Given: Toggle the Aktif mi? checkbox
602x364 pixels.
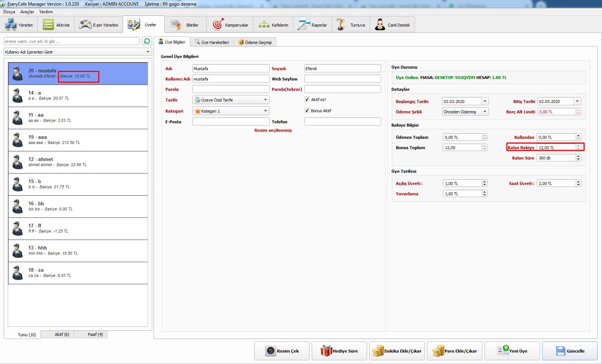Looking at the screenshot, I should tap(307, 99).
